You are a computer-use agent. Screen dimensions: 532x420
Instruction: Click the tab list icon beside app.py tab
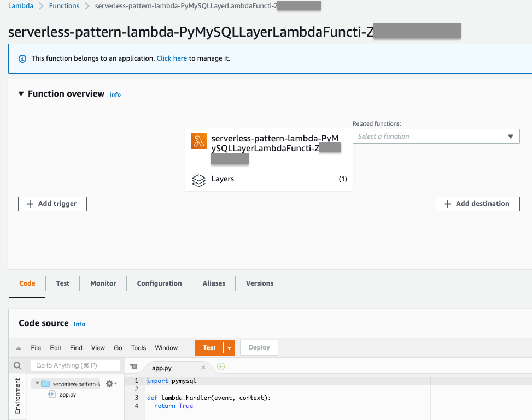point(133,366)
